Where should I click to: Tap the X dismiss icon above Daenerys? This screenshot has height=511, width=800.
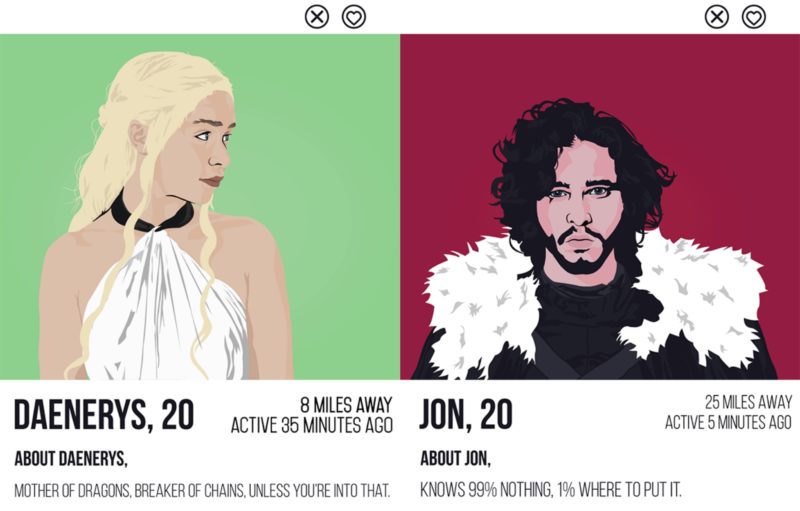(x=317, y=17)
